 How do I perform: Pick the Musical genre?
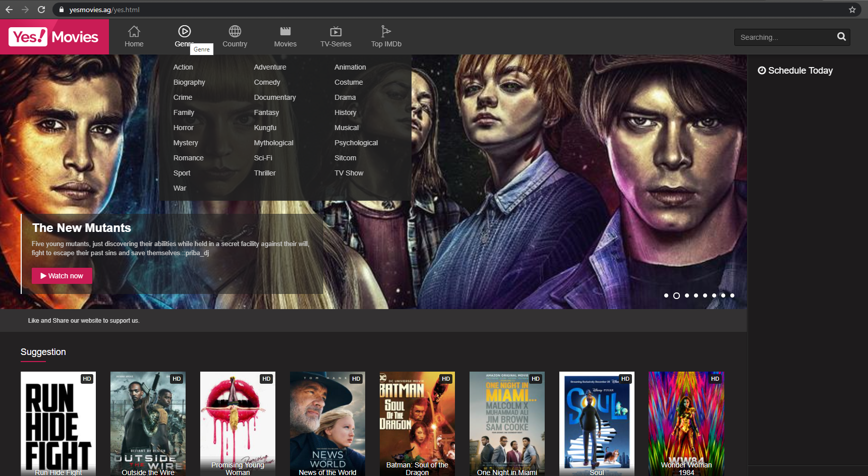[346, 128]
